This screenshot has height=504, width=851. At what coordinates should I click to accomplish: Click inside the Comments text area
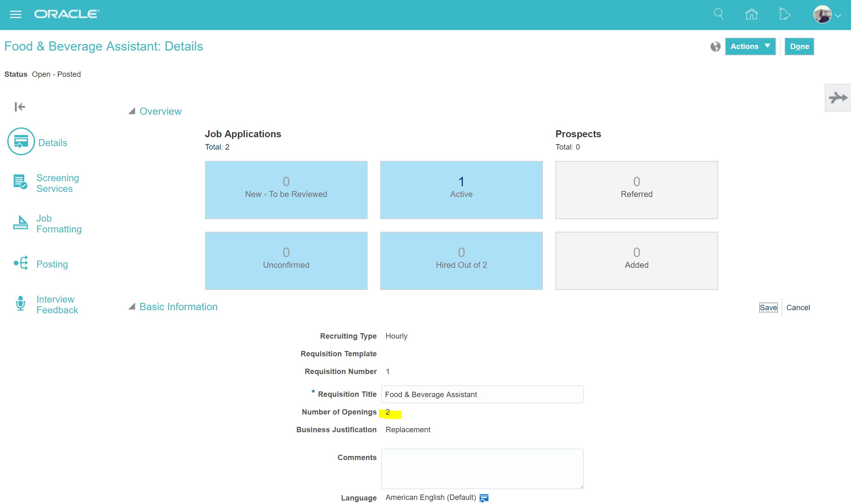click(482, 469)
